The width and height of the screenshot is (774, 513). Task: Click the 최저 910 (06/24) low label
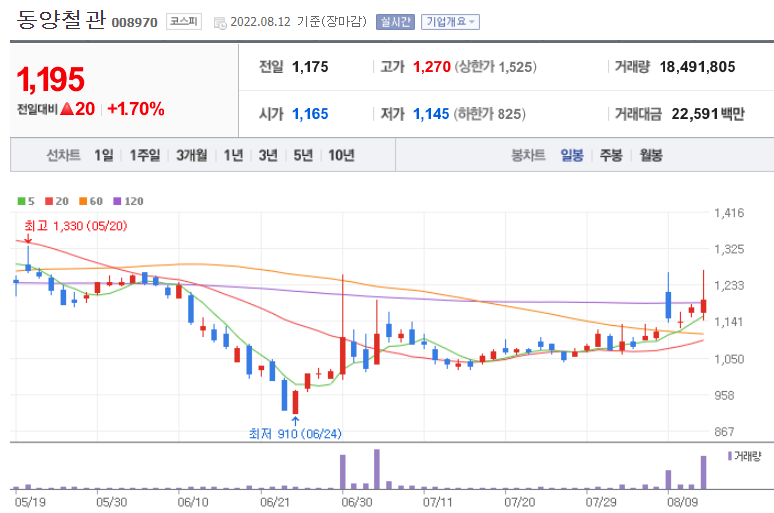(295, 434)
